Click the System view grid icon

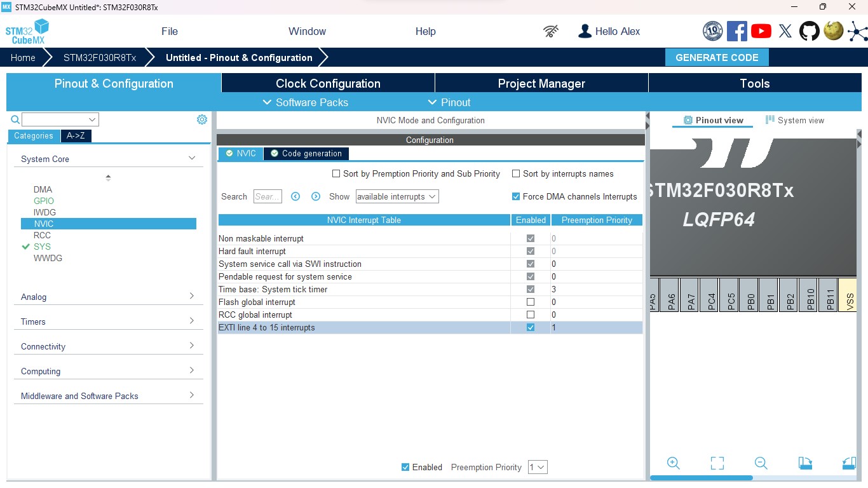point(770,120)
